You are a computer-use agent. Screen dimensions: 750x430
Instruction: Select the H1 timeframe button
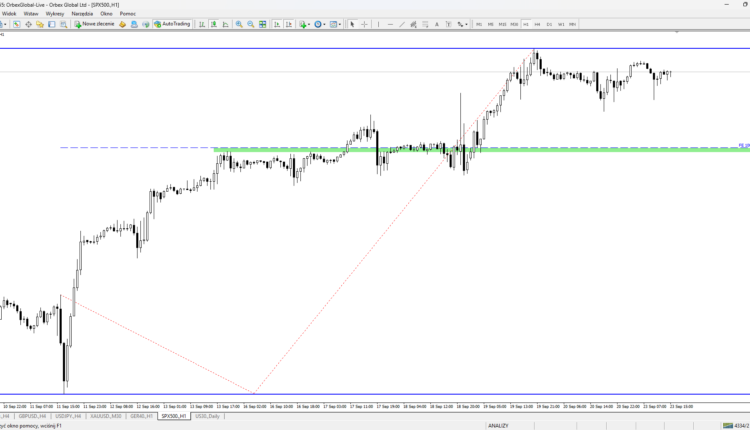526,24
